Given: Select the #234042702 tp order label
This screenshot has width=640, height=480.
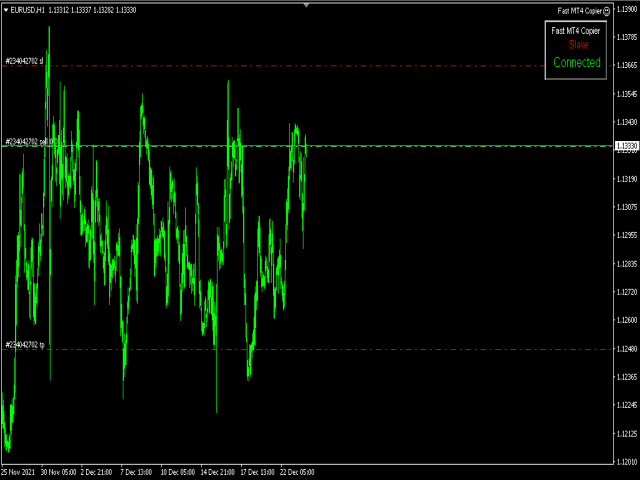Looking at the screenshot, I should pyautogui.click(x=25, y=345).
